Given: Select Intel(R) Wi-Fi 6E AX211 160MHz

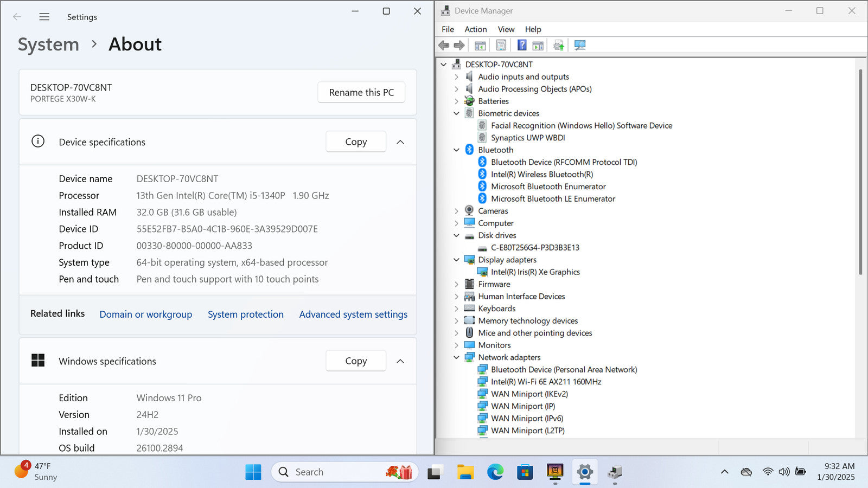Looking at the screenshot, I should point(546,382).
